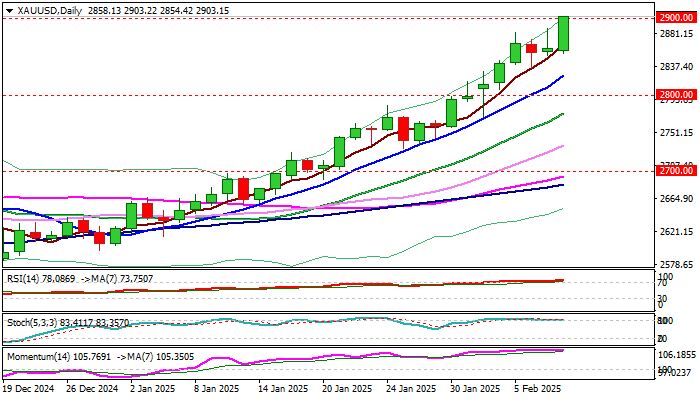700x400 pixels.
Task: Click the 2881.15 price axis value
Action: tap(677, 34)
